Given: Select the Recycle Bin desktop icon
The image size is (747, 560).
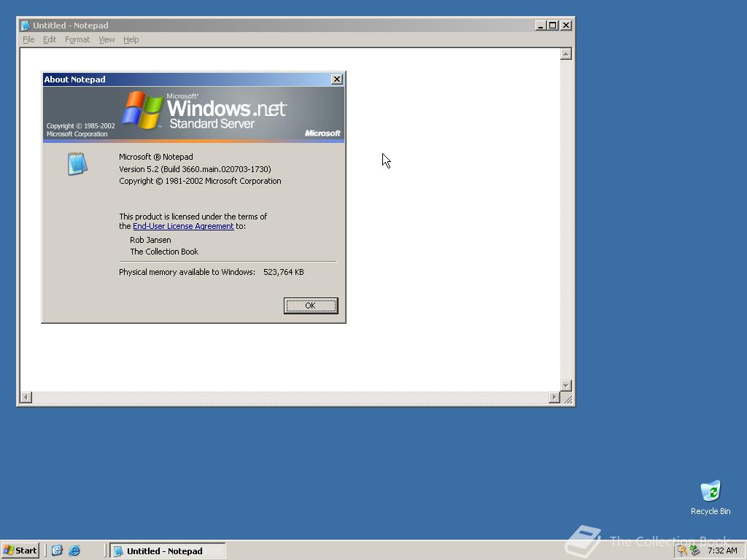Looking at the screenshot, I should (x=711, y=497).
